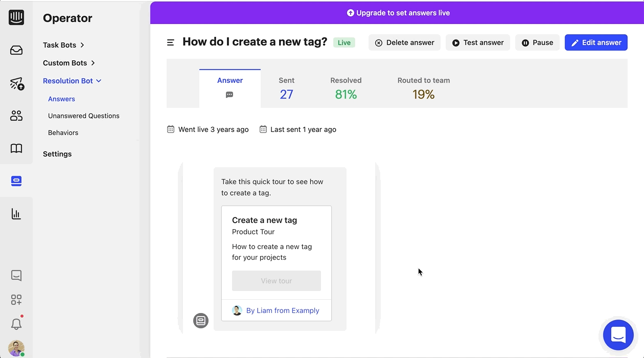644x358 pixels.
Task: Click the calendar icon next to Last sent
Action: coord(263,129)
